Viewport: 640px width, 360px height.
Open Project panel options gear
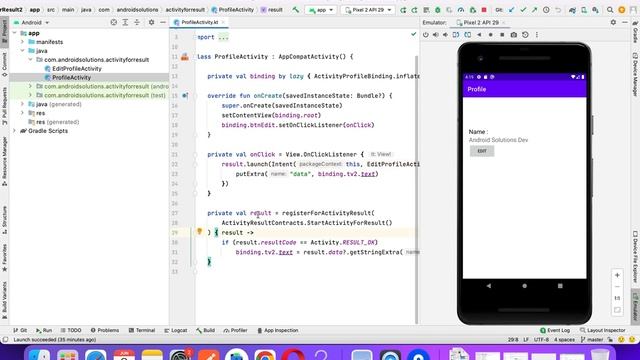[151, 22]
